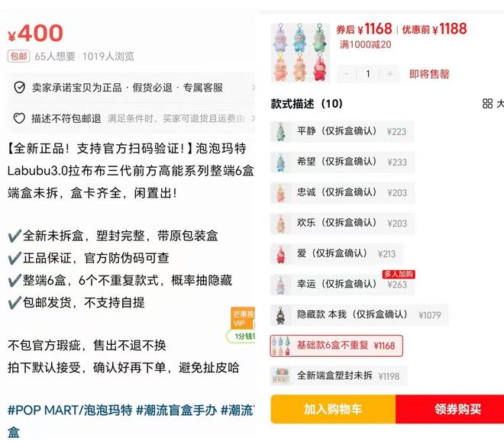Open the orange 芒果 VIP promo badge
The width and height of the screenshot is (504, 441).
[x=243, y=318]
